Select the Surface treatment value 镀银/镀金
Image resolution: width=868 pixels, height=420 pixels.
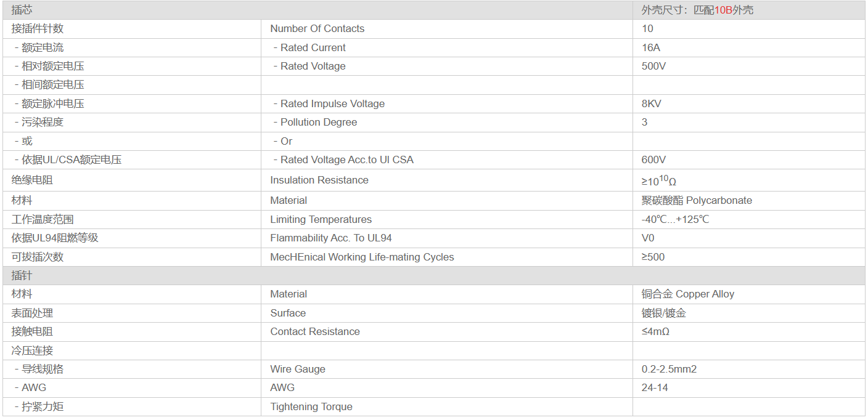click(664, 313)
